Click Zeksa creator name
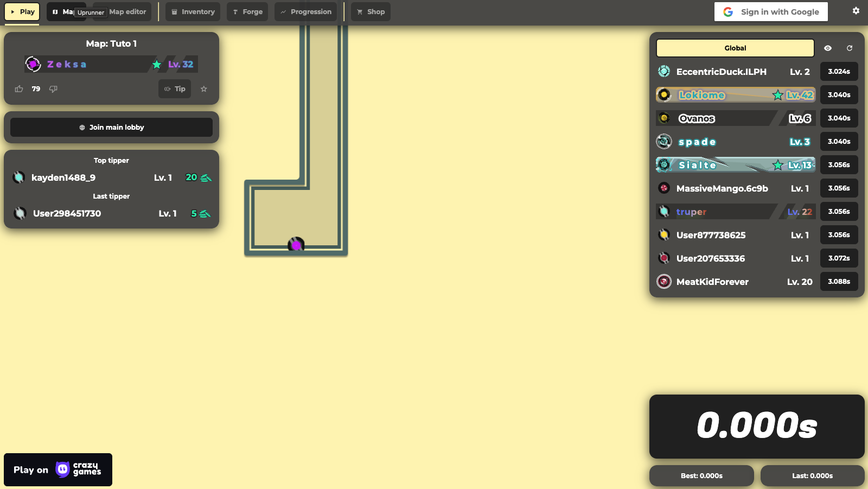 (67, 64)
